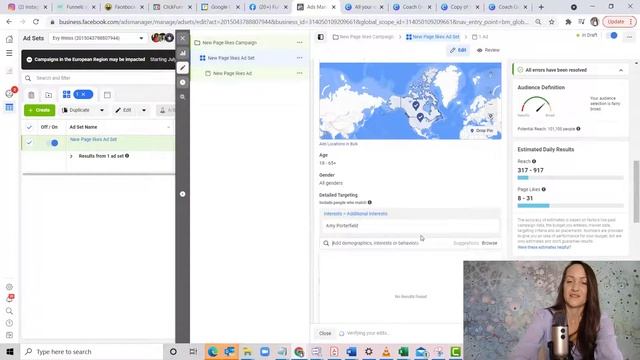
Task: Click Suggestions in detailed targeting
Action: coord(466,243)
